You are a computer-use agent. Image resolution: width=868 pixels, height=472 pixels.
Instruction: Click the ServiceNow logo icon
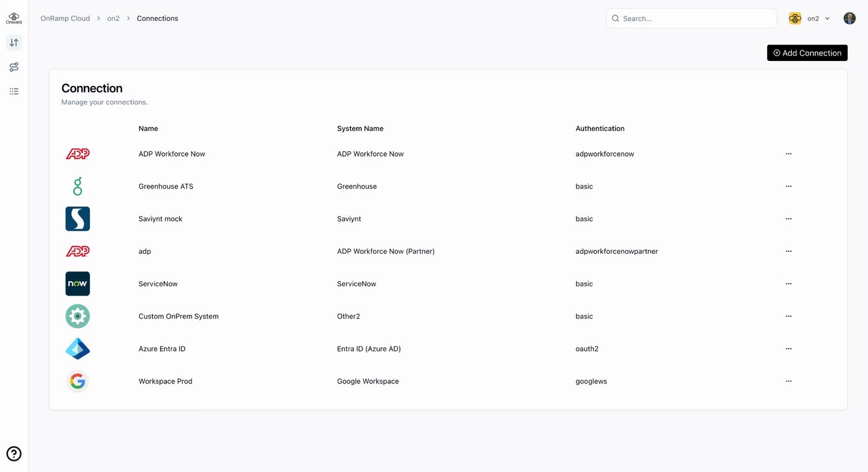[77, 284]
